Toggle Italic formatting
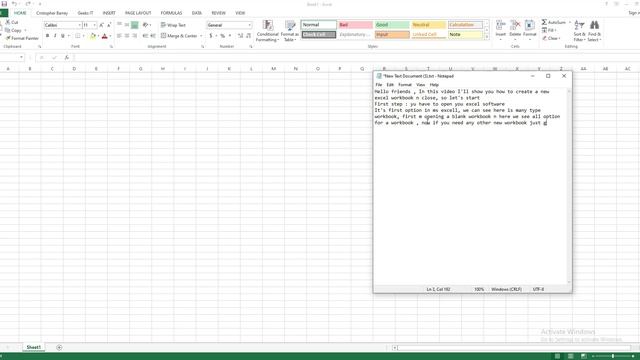This screenshot has height=360, width=640. coord(55,36)
